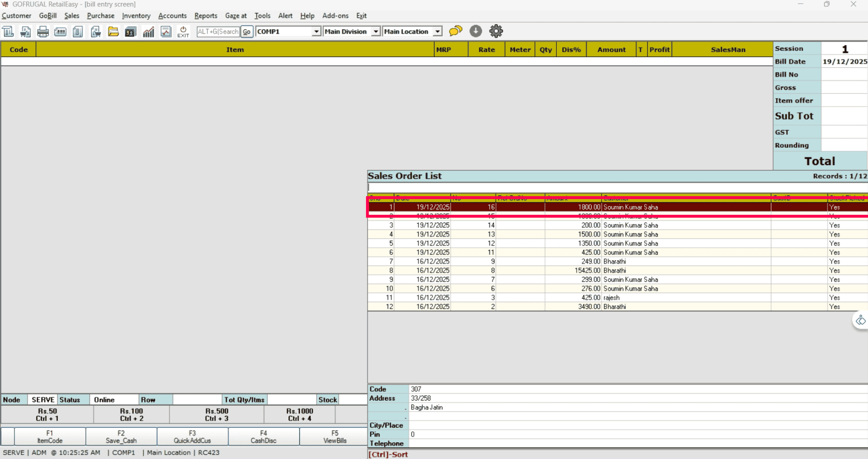Image resolution: width=868 pixels, height=459 pixels.
Task: Click the Bill Date value 19/12/2025
Action: click(x=844, y=62)
